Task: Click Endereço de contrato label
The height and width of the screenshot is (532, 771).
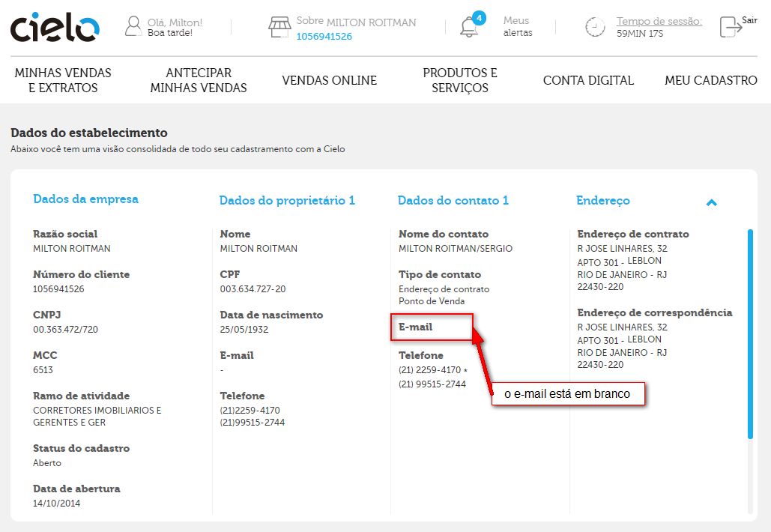Action: pos(633,234)
